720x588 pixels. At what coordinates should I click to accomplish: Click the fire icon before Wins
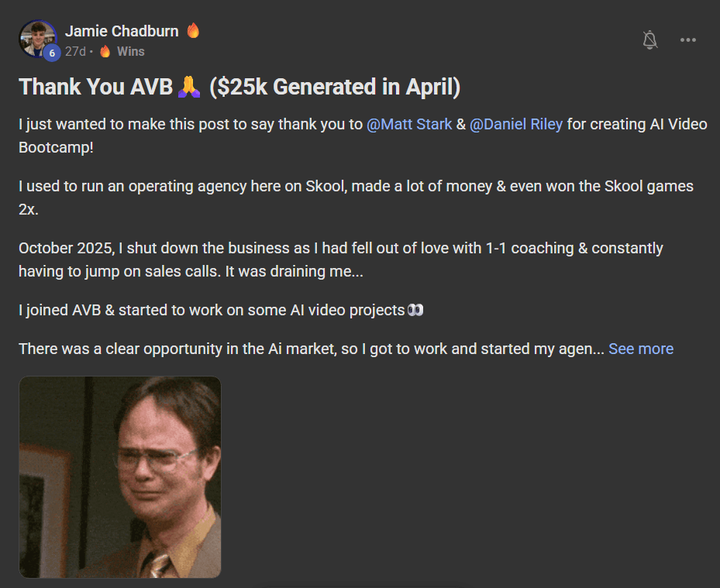pyautogui.click(x=105, y=51)
